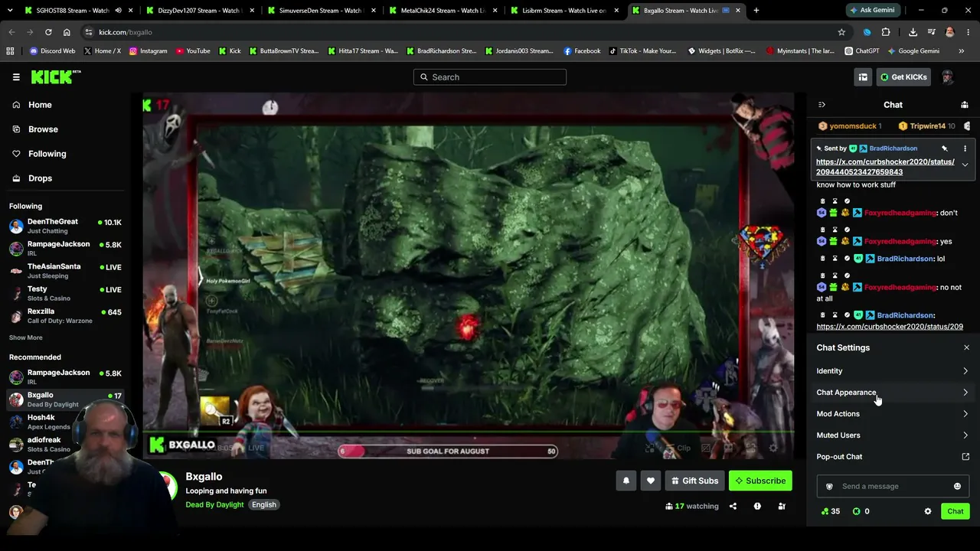Click the stream Clip button
This screenshot has width=980, height=551.
click(x=678, y=448)
